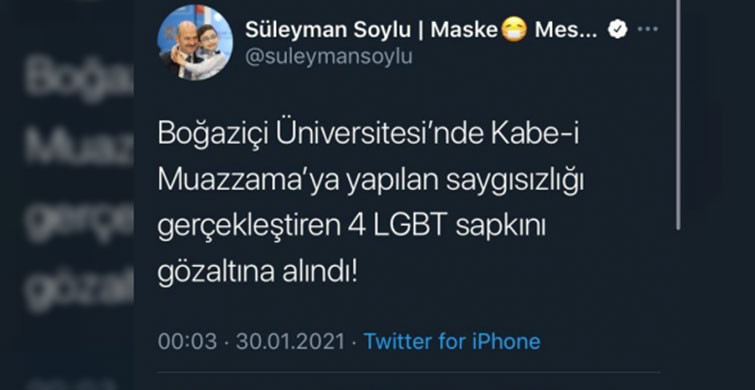The image size is (755, 390).
Task: Open the Twitter for iPhone source link
Action: coord(452,341)
